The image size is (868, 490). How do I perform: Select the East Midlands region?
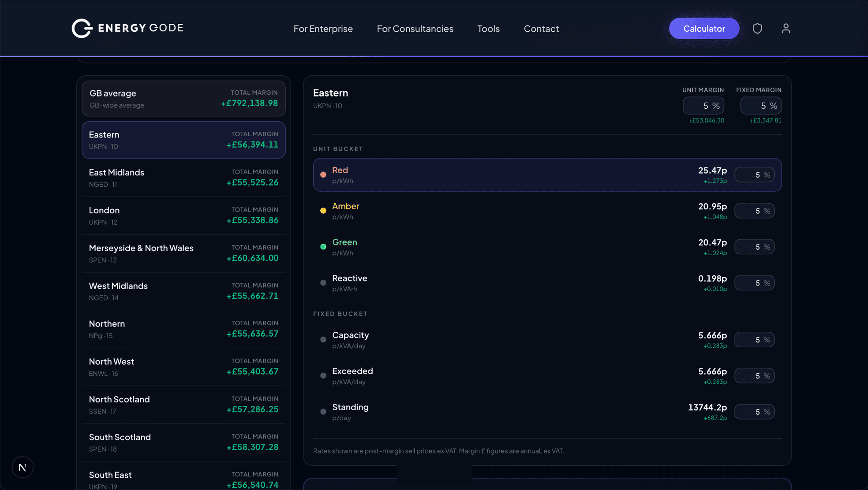[183, 178]
